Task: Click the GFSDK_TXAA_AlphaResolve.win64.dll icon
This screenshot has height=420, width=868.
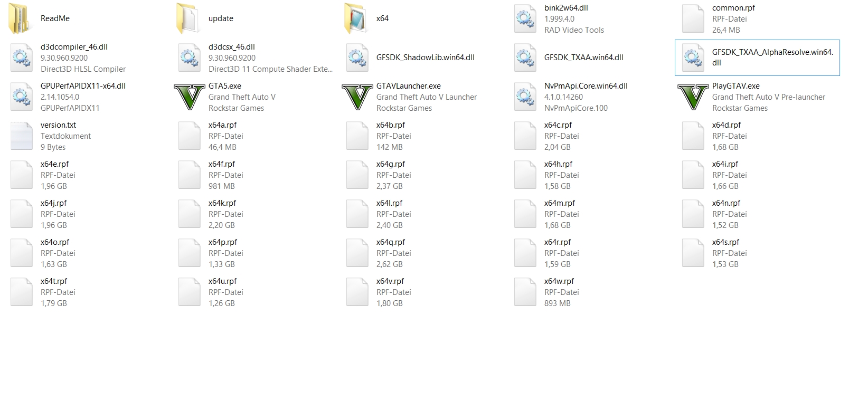Action: [693, 58]
